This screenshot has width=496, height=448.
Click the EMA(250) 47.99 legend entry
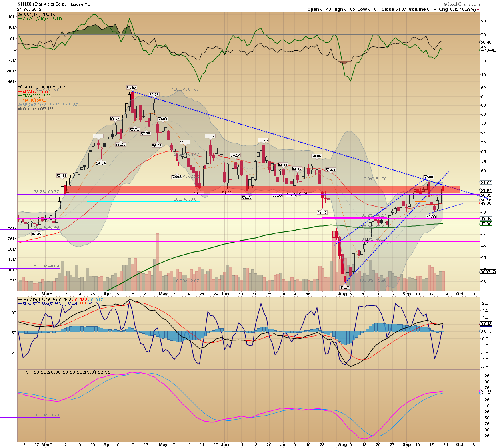pyautogui.click(x=36, y=96)
